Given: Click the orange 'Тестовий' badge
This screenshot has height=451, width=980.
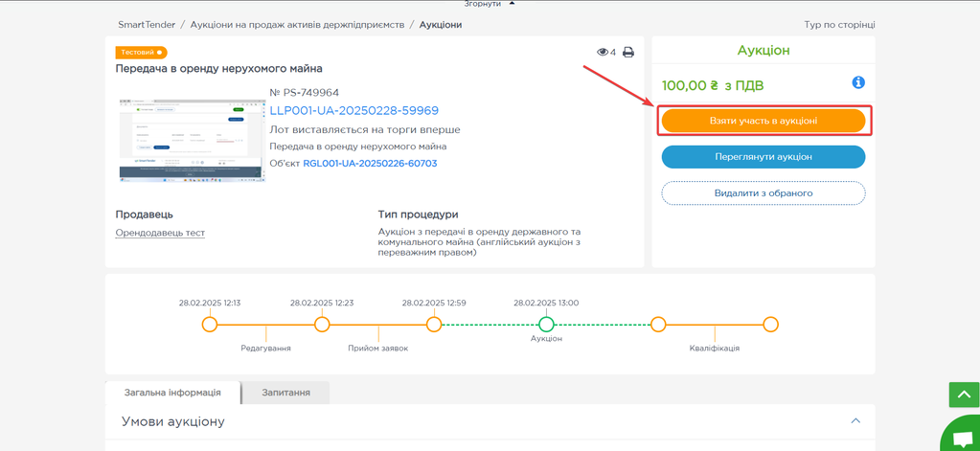Looking at the screenshot, I should 141,53.
